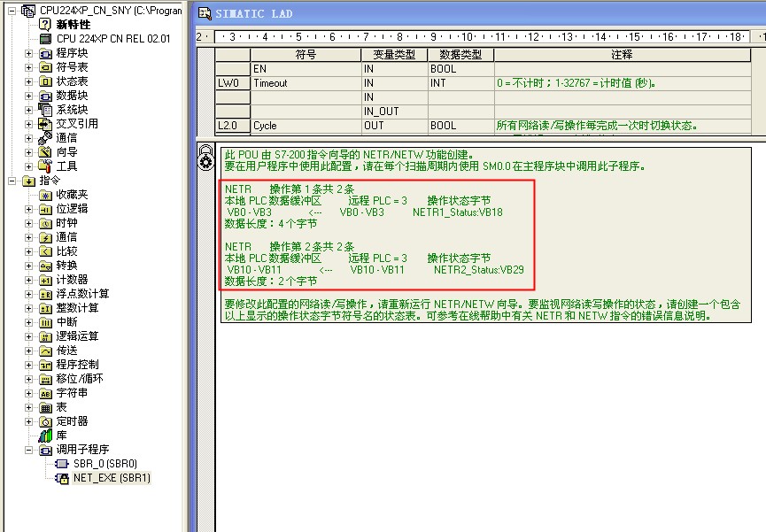Click the 计数器 counter instruction icon

click(x=45, y=281)
